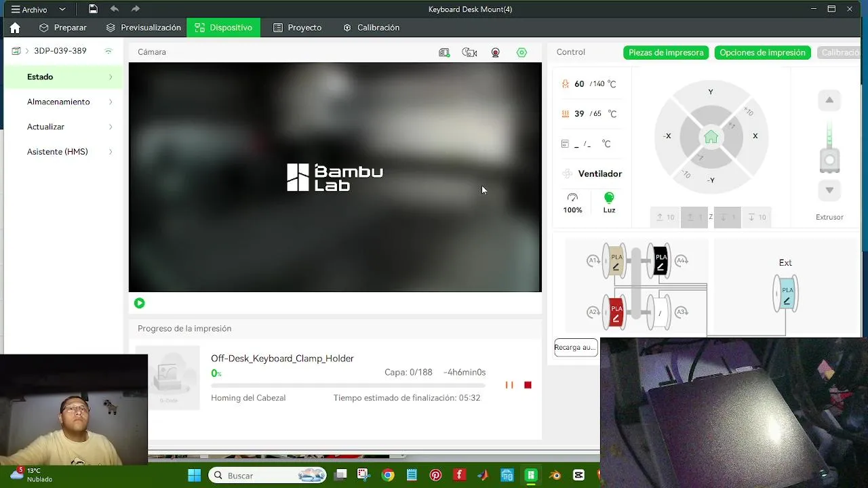The height and width of the screenshot is (488, 868).
Task: Raise bed Z up by 10
Action: point(664,217)
